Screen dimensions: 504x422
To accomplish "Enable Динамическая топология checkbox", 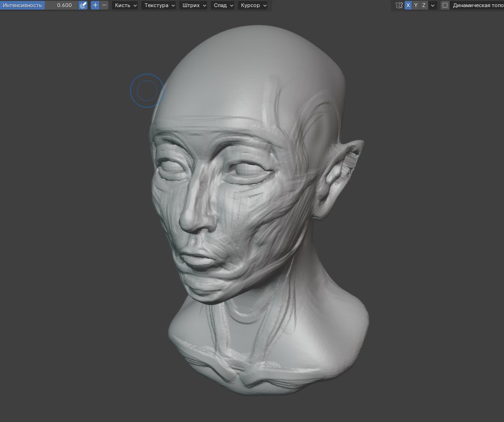I will tap(445, 5).
